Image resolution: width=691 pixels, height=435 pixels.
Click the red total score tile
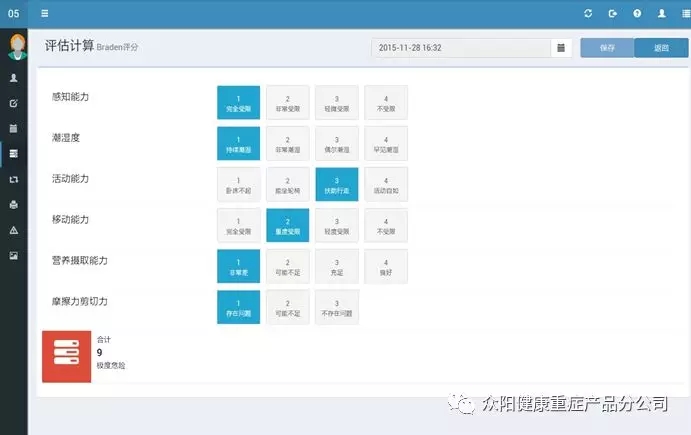(x=66, y=356)
